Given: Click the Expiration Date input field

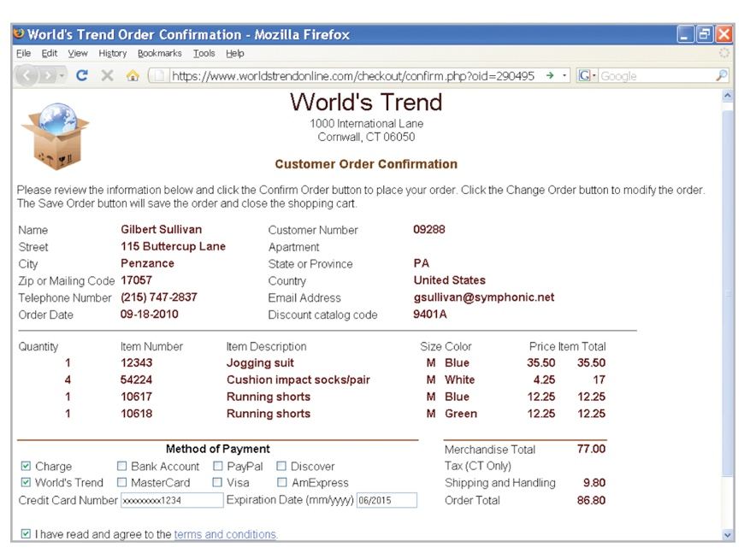Looking at the screenshot, I should (387, 501).
